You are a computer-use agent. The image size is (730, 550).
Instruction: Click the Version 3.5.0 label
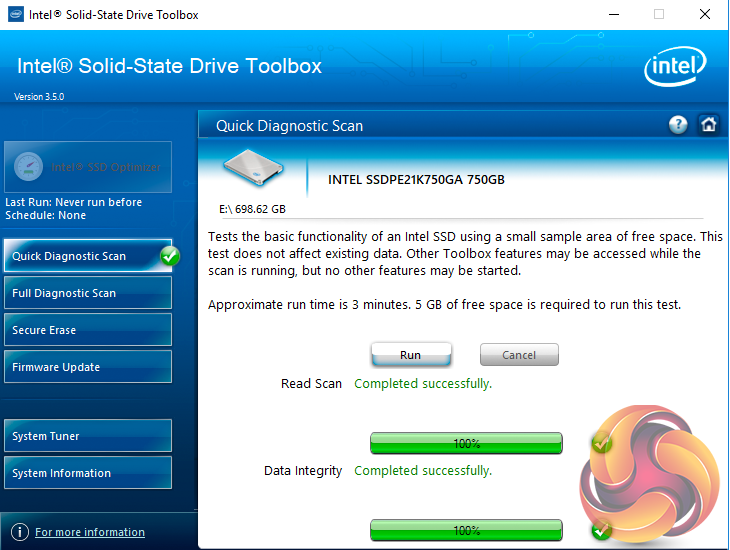click(x=39, y=97)
